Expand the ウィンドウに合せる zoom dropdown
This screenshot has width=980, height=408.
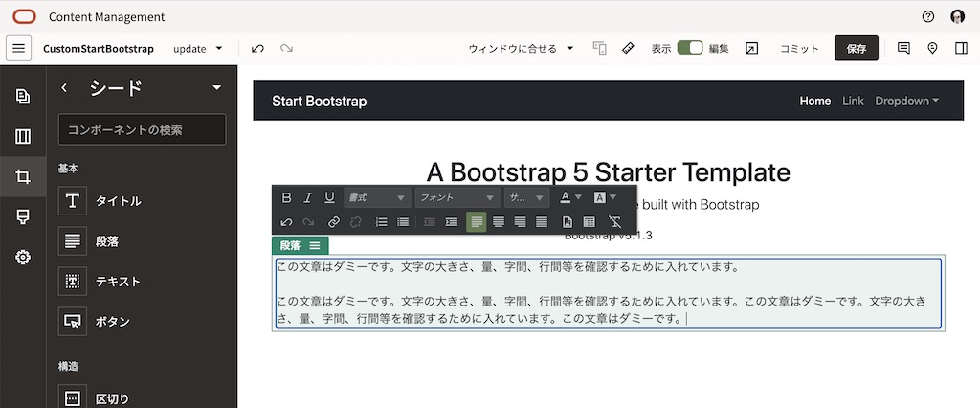tap(521, 48)
